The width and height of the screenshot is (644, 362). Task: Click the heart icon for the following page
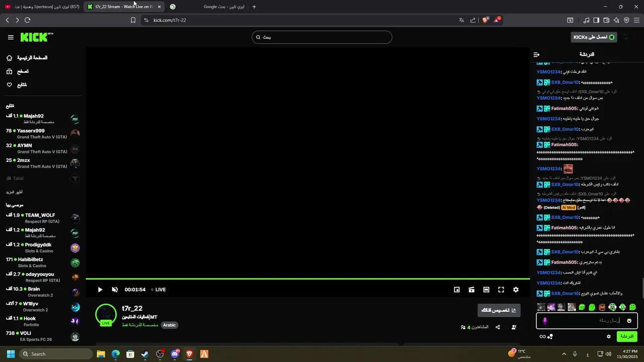click(9, 85)
